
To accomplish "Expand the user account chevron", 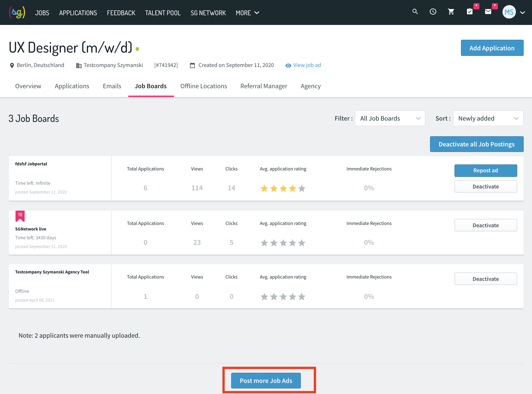I will 523,13.
